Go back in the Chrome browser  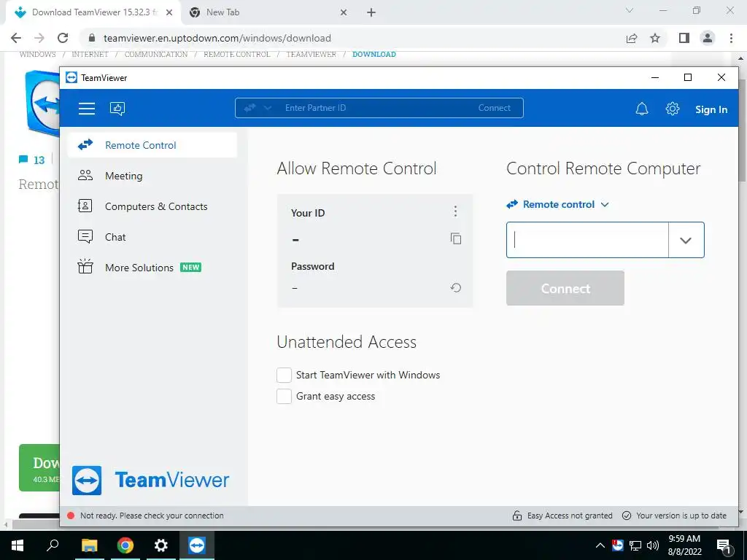[x=16, y=38]
